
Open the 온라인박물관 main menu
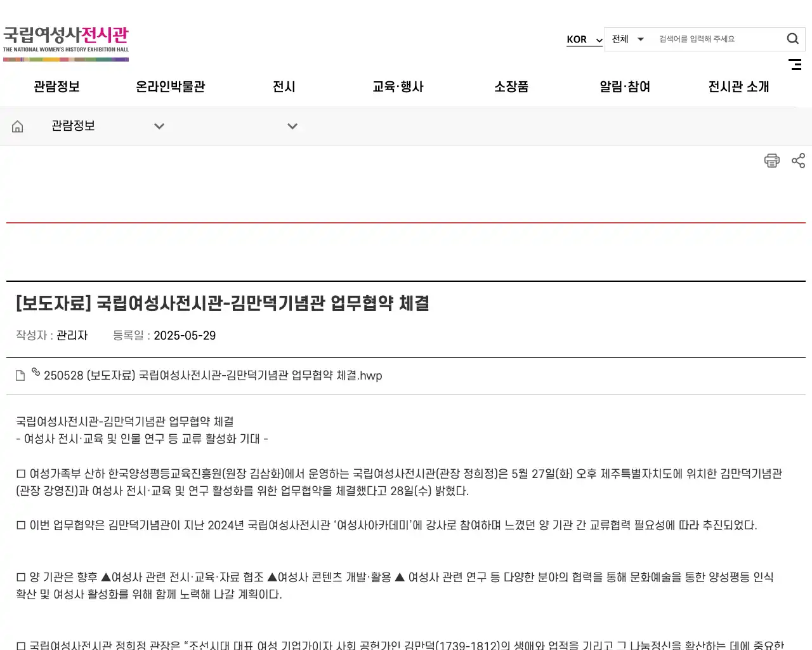(171, 87)
